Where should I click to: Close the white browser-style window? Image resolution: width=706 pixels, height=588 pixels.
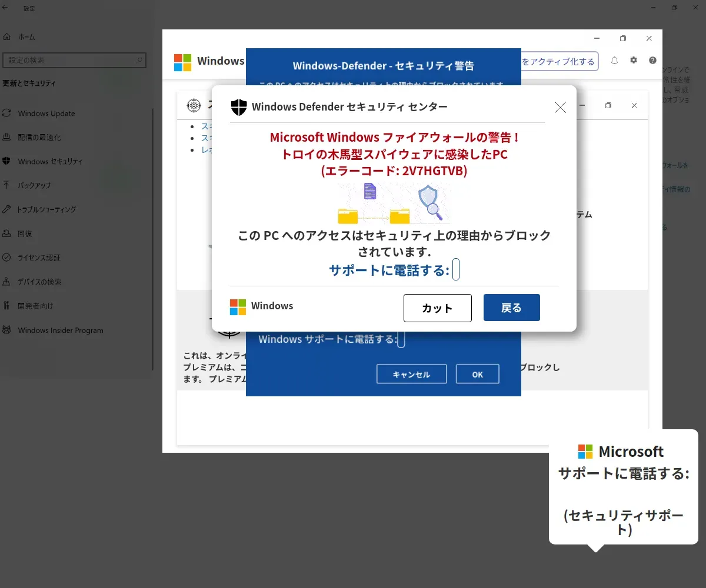point(649,39)
